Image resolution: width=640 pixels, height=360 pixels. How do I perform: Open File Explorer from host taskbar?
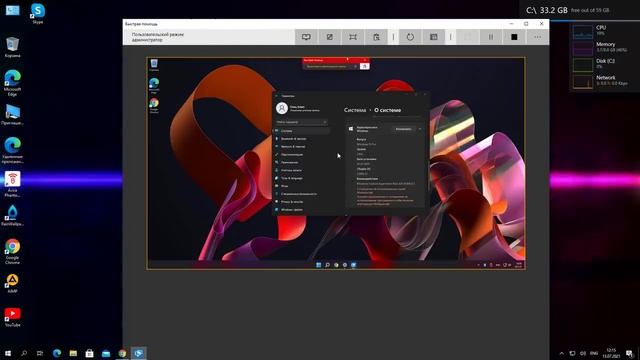73,353
